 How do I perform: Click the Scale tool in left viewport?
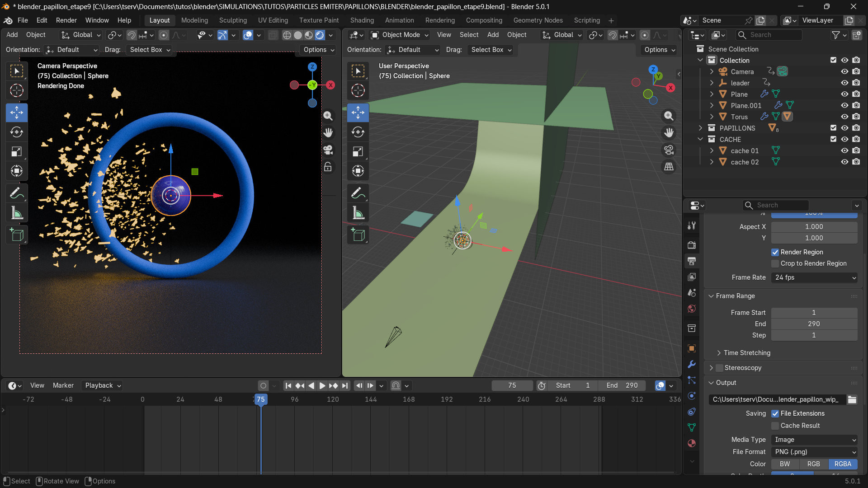tap(17, 151)
